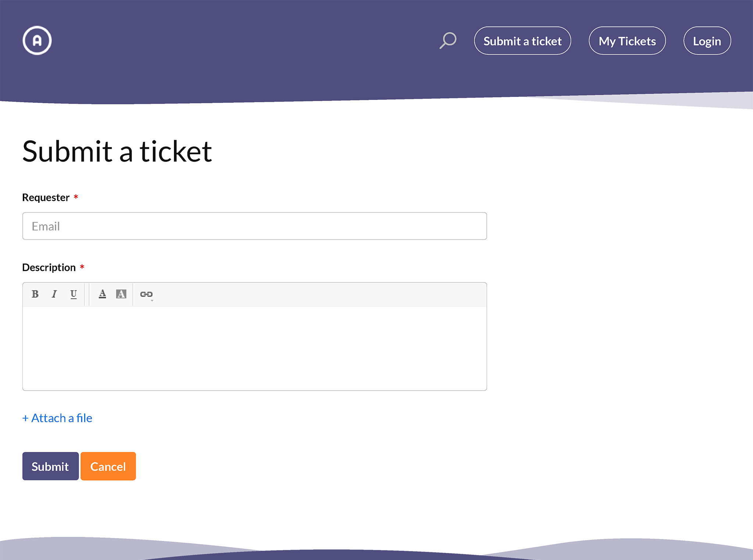Toggle bold formatting in the description editor
753x560 pixels.
pos(35,294)
